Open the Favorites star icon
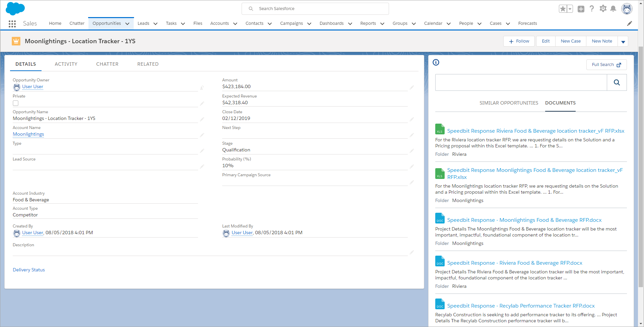This screenshot has height=327, width=644. [563, 9]
